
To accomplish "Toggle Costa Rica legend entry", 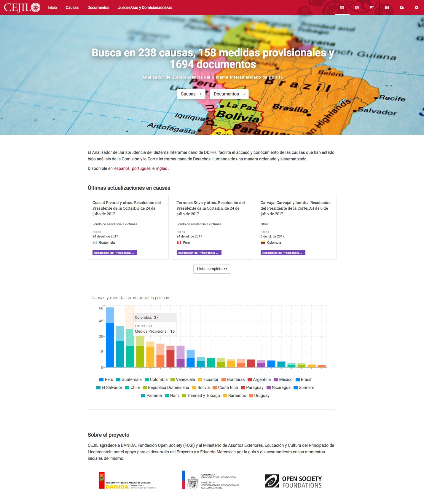I will (x=225, y=387).
